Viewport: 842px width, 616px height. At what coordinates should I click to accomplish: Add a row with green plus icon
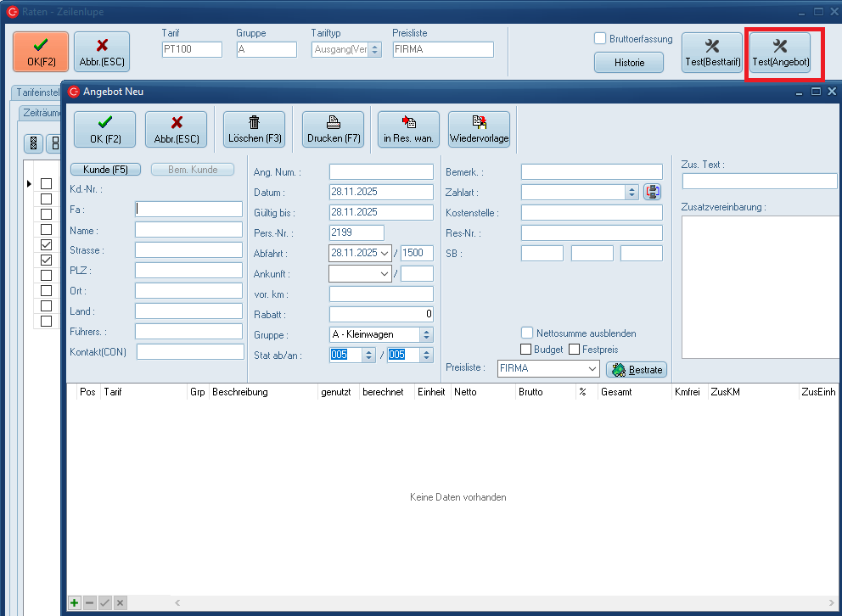pos(75,602)
